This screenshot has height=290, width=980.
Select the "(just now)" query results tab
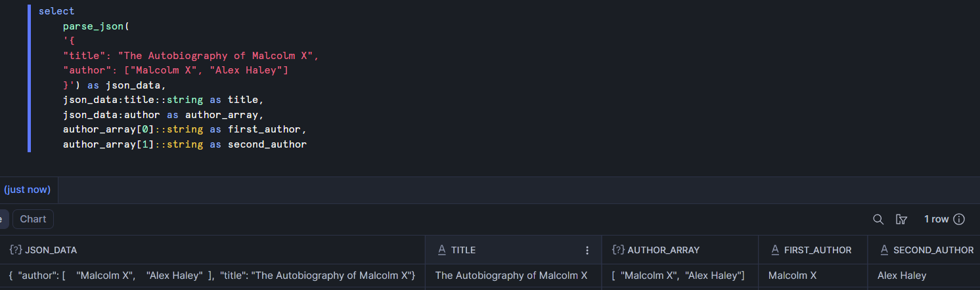coord(27,190)
